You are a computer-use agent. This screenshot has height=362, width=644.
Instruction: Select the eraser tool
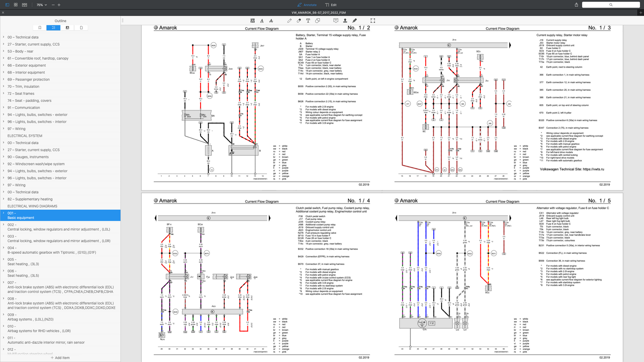(x=299, y=20)
